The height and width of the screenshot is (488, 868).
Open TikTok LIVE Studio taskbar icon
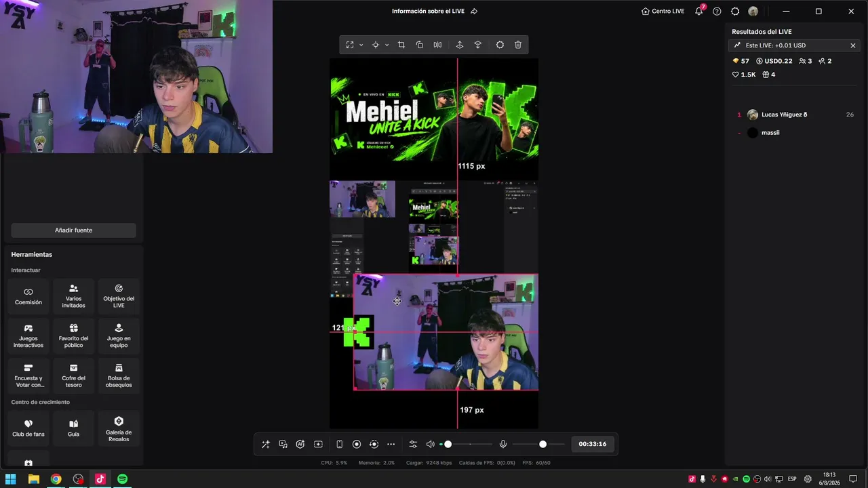[x=100, y=479]
